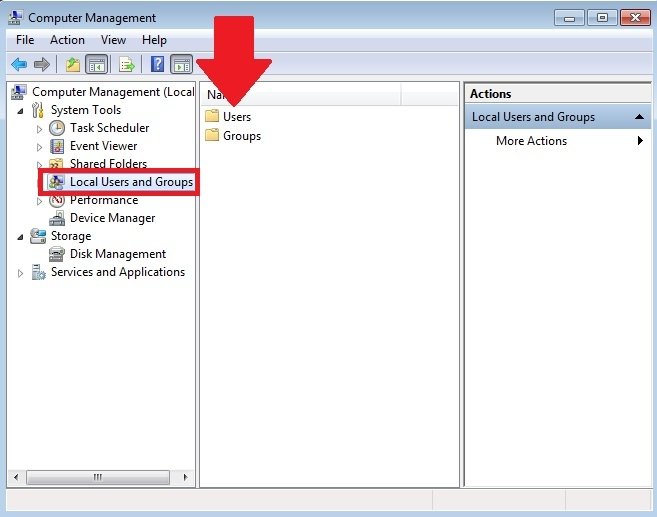Toggle Show/Hide Action Pane toolbar icon
This screenshot has height=517, width=657.
(x=181, y=65)
